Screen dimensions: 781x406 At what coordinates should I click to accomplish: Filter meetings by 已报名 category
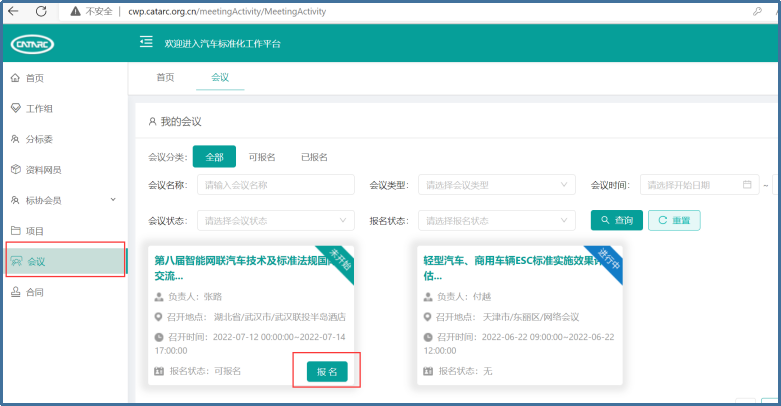[x=314, y=157]
